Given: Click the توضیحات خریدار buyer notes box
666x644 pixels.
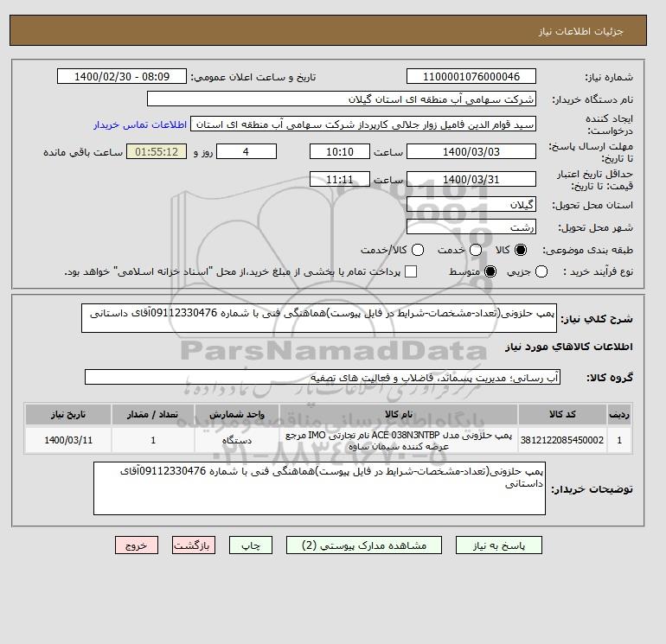Looking at the screenshot, I should point(319,488).
